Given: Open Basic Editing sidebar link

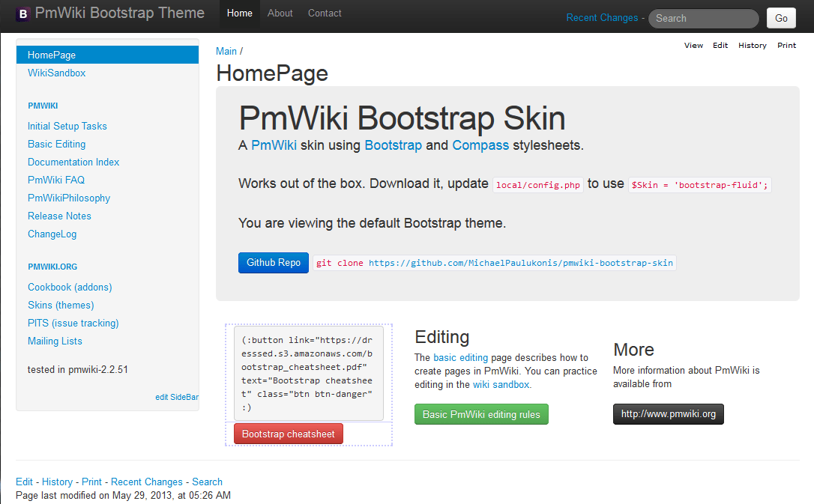Looking at the screenshot, I should pyautogui.click(x=56, y=144).
